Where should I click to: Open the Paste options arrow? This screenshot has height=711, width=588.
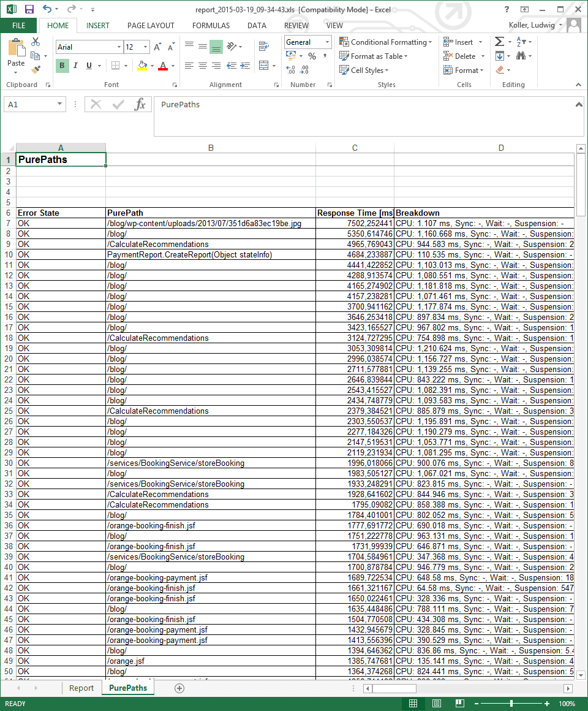pos(16,73)
